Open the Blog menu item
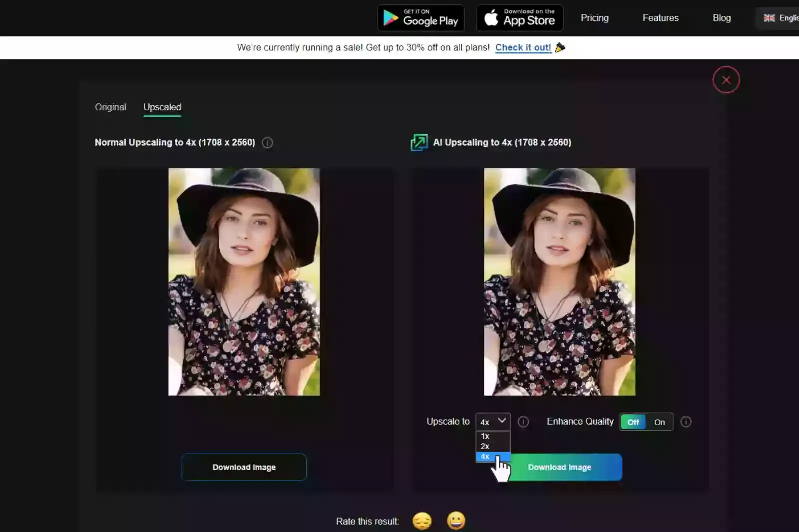Image resolution: width=799 pixels, height=532 pixels. [x=722, y=18]
